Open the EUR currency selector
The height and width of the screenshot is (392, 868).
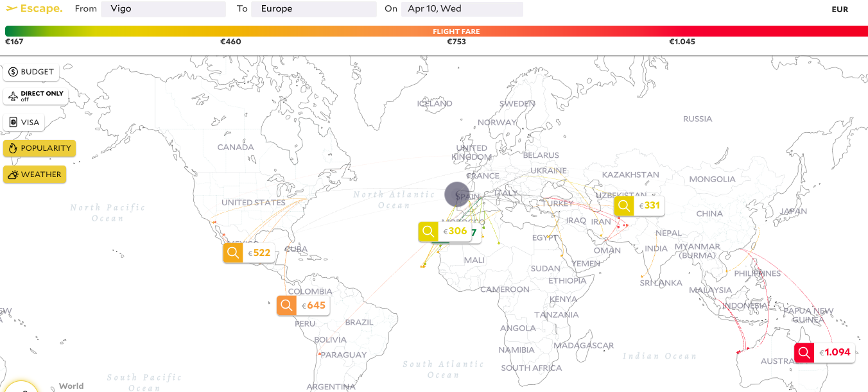pyautogui.click(x=840, y=10)
